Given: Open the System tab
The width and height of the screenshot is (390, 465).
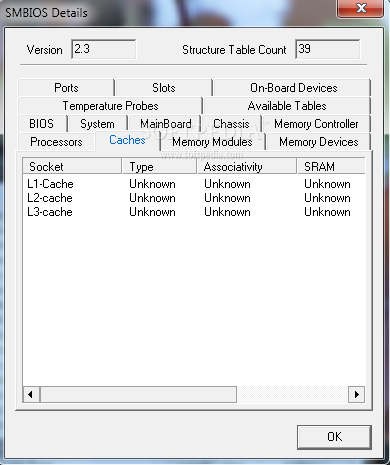Looking at the screenshot, I should [97, 124].
